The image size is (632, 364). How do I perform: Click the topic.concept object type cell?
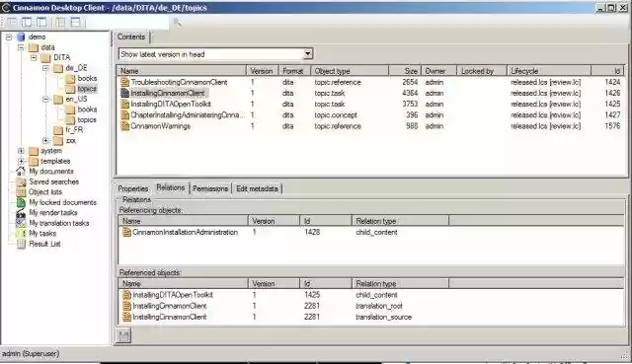tap(336, 115)
